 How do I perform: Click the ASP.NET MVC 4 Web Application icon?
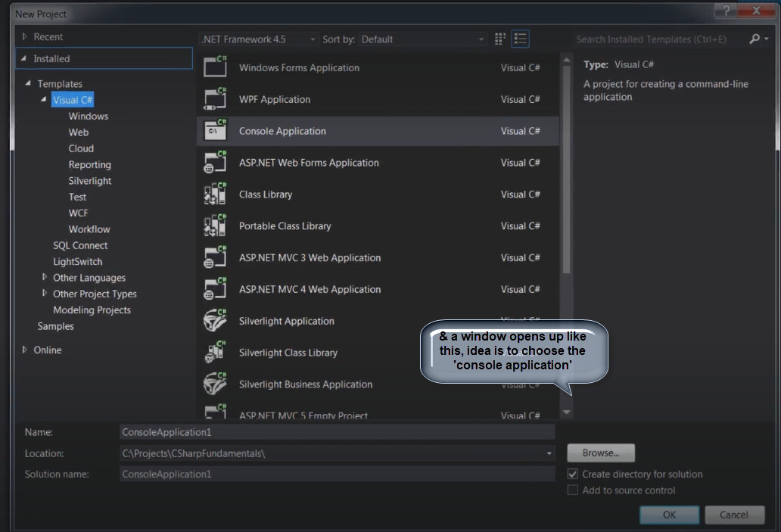[x=215, y=289]
